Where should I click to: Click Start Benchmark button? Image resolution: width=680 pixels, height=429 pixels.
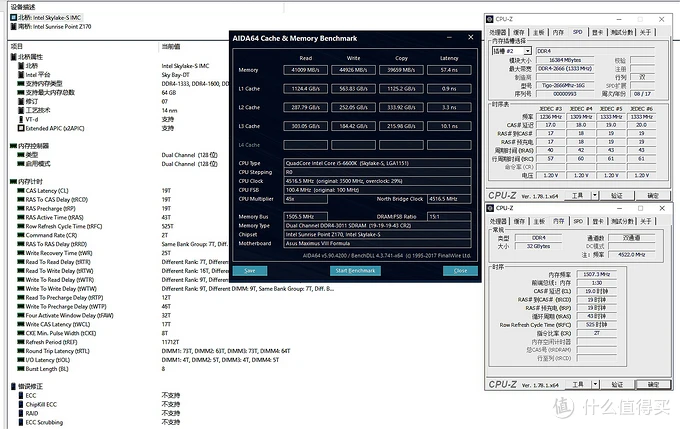(355, 271)
